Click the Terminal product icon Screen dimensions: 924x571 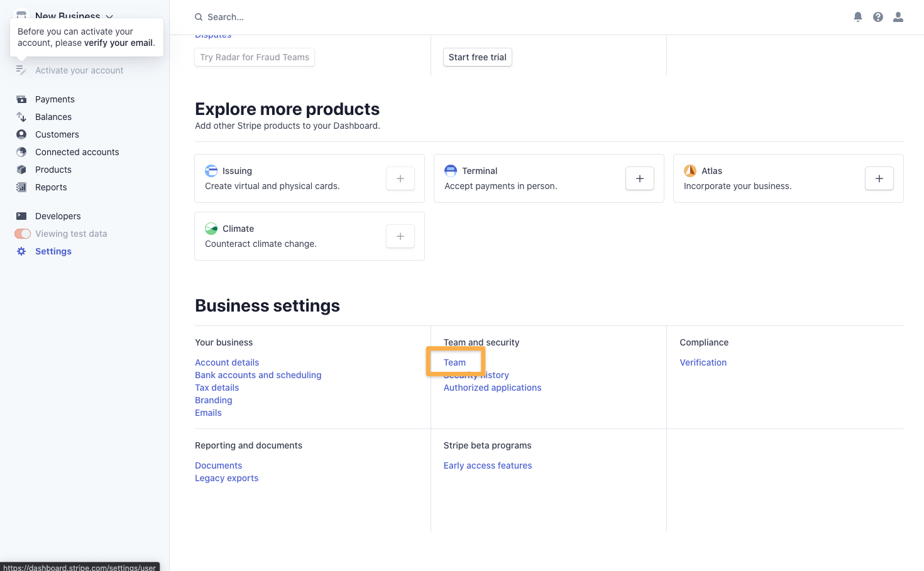coord(451,171)
